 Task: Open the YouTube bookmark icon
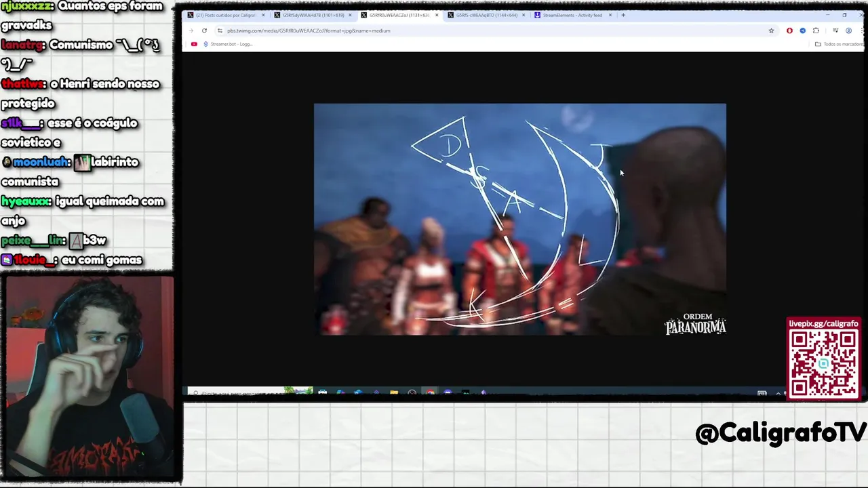[x=194, y=44]
